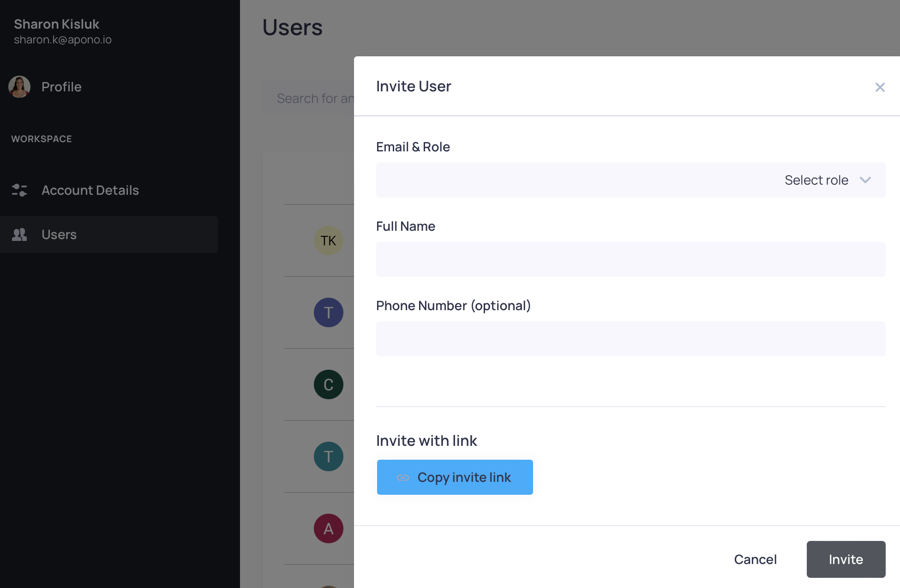Open the Select role dropdown
900x588 pixels.
(816, 180)
